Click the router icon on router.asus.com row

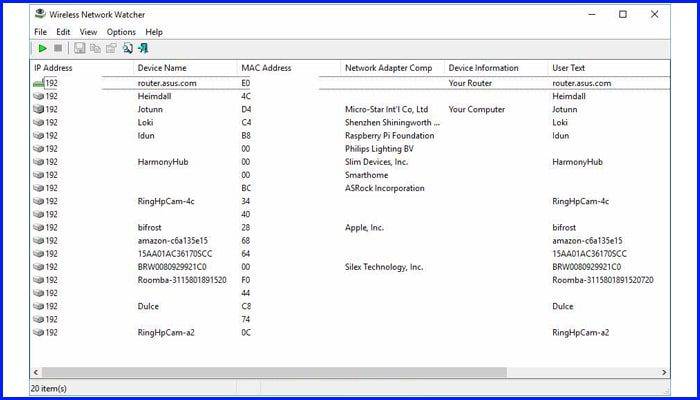pyautogui.click(x=38, y=83)
